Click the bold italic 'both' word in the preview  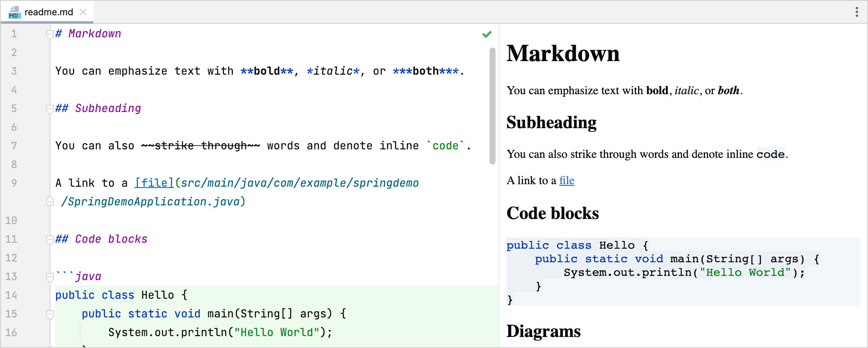(x=728, y=90)
